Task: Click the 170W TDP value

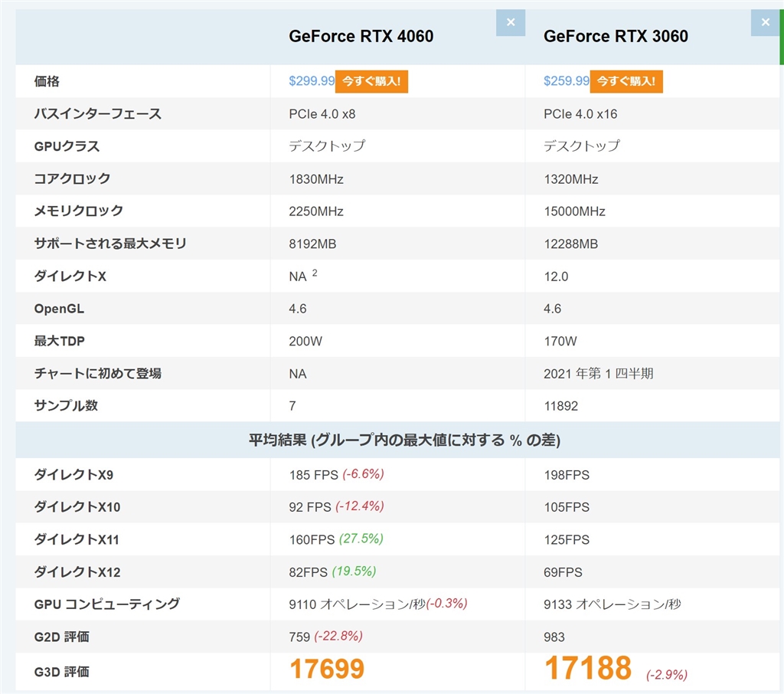Action: 560,341
